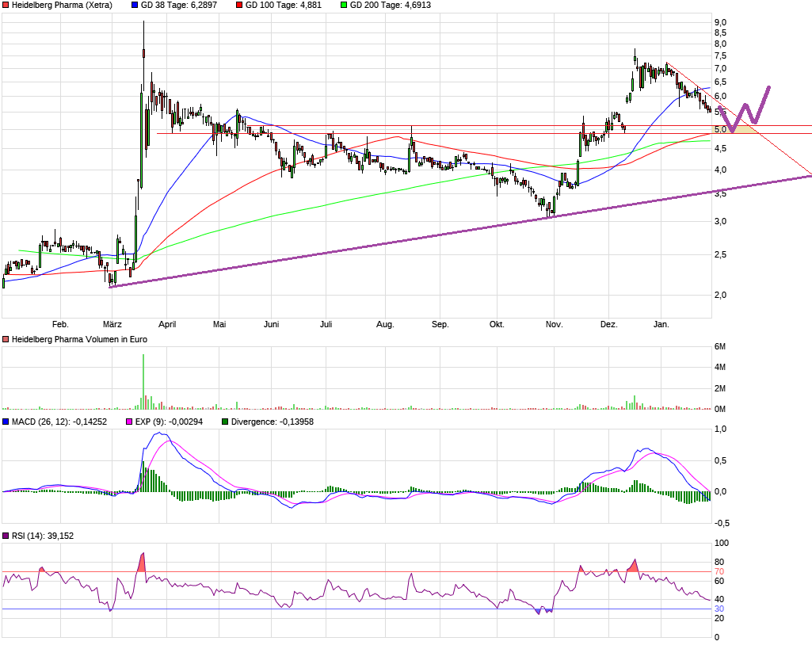
Task: Click the blue 30 RSI oversold level label
Action: click(x=719, y=609)
